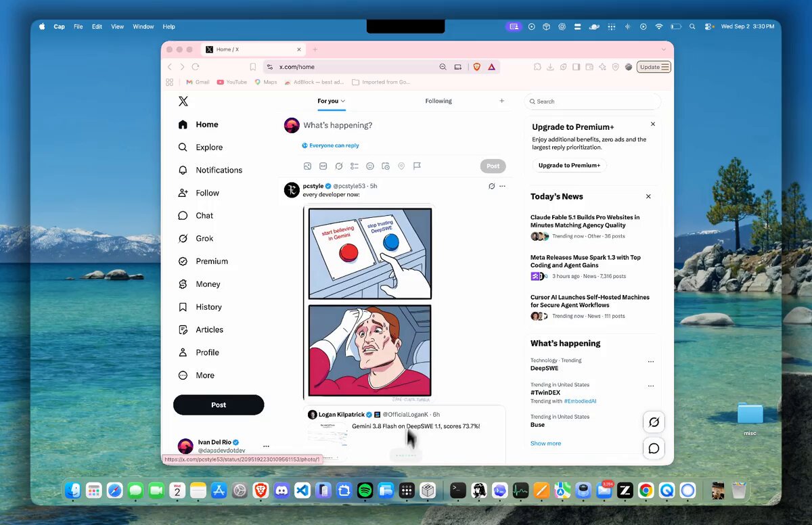This screenshot has width=812, height=525.
Task: Open account switcher dots next to Ivan Del Rio
Action: point(266,447)
